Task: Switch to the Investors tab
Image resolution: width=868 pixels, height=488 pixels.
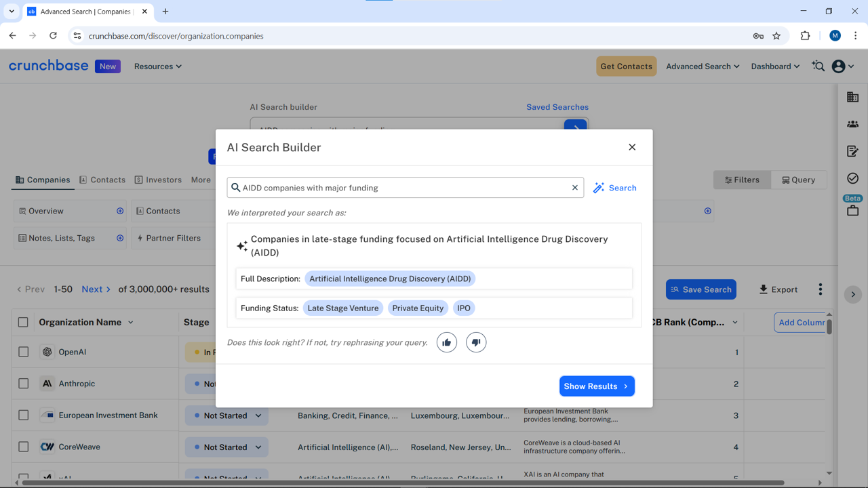Action: click(x=158, y=180)
